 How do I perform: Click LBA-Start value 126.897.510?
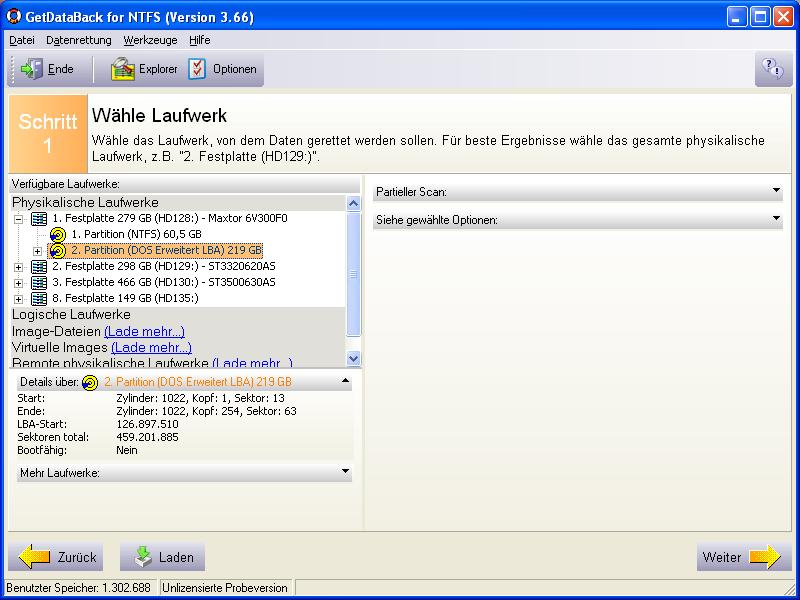(147, 424)
